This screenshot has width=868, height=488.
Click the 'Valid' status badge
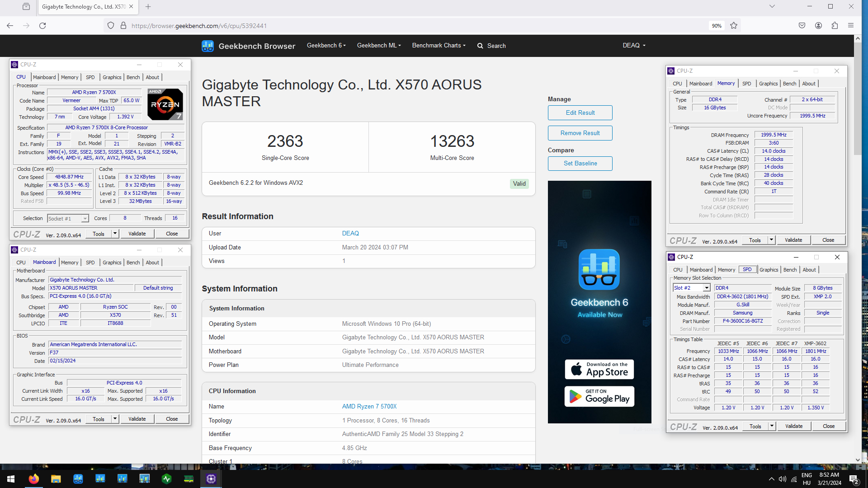(x=519, y=184)
